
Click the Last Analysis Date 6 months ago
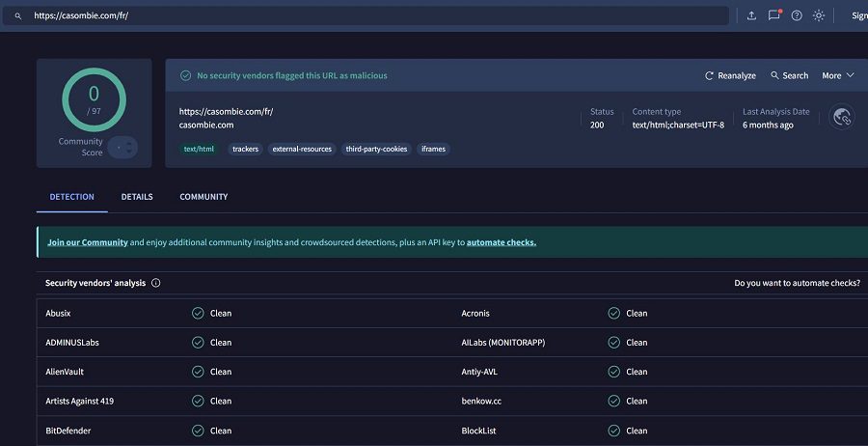point(768,125)
